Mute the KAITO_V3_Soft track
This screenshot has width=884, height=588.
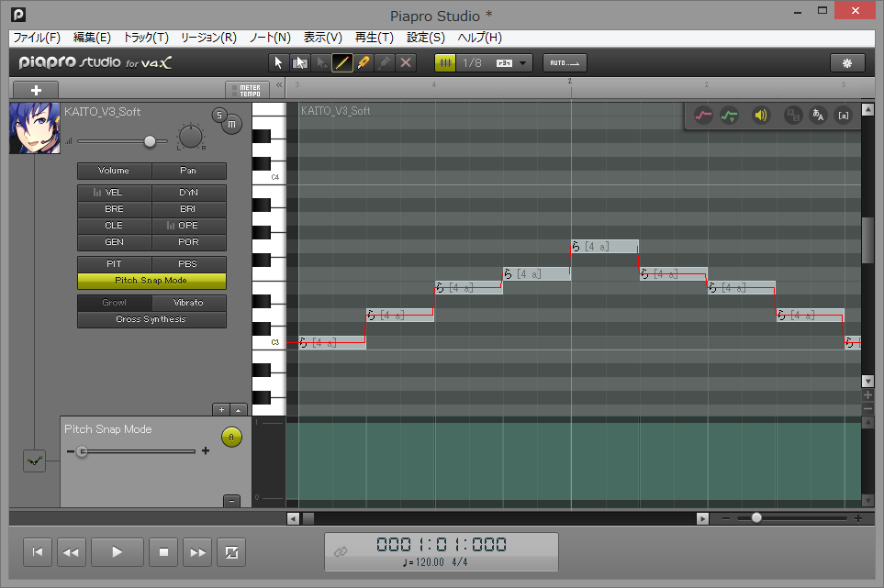[x=232, y=124]
